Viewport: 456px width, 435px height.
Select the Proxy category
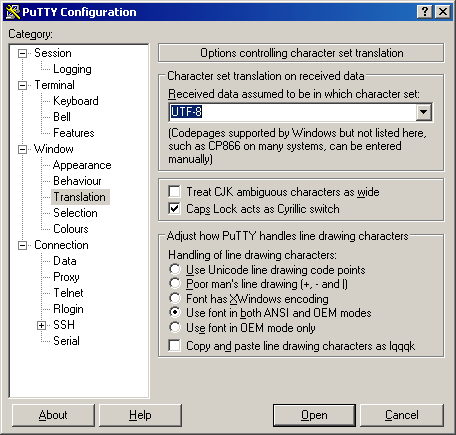66,277
